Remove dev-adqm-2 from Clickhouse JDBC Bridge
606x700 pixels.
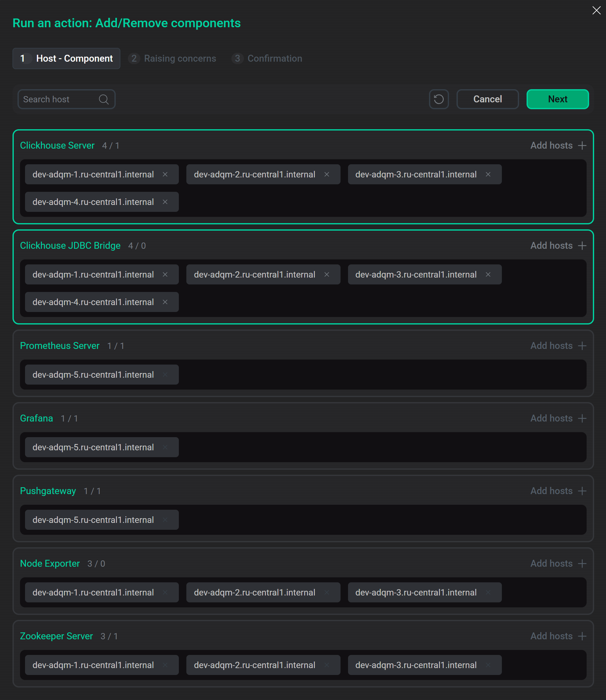pos(327,275)
